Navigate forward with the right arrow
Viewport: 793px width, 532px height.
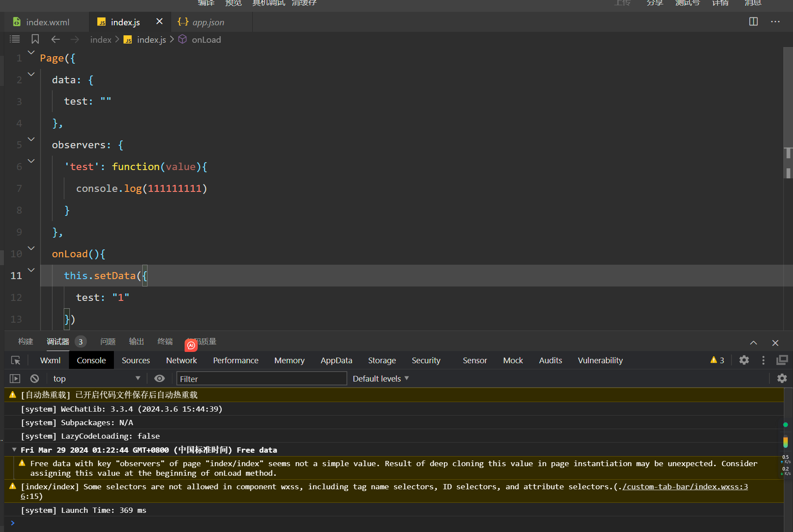(75, 39)
